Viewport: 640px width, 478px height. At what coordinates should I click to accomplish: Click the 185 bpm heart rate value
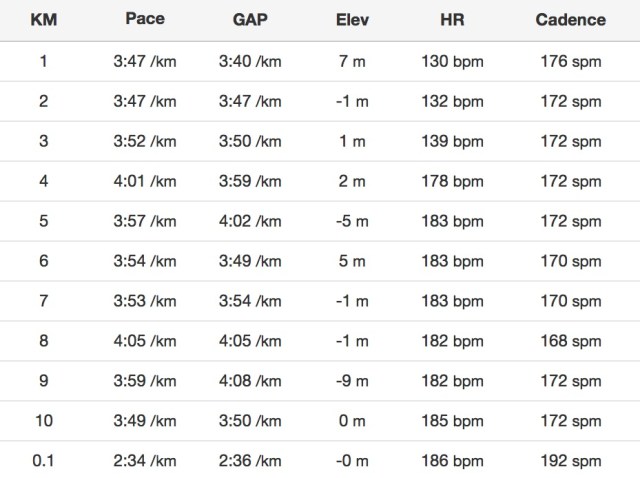click(x=452, y=421)
